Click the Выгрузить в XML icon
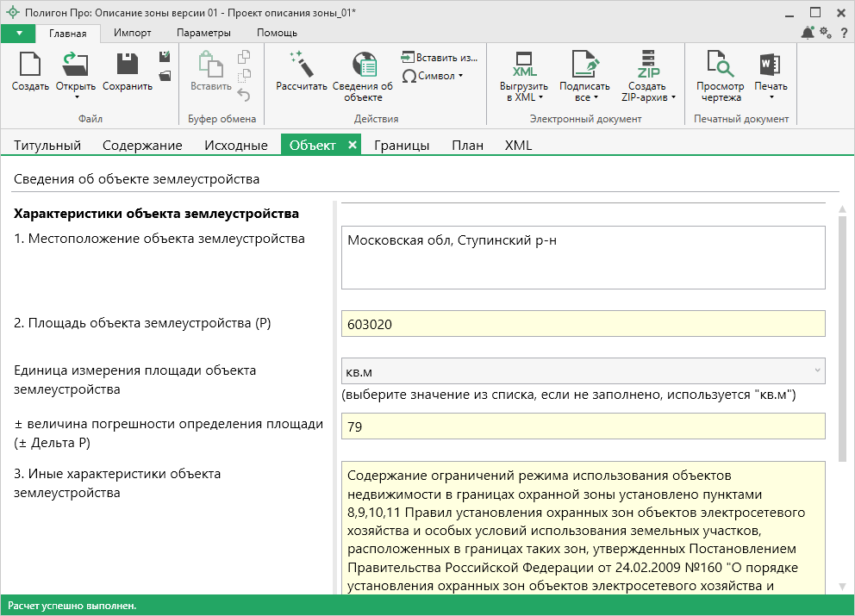 click(x=524, y=65)
